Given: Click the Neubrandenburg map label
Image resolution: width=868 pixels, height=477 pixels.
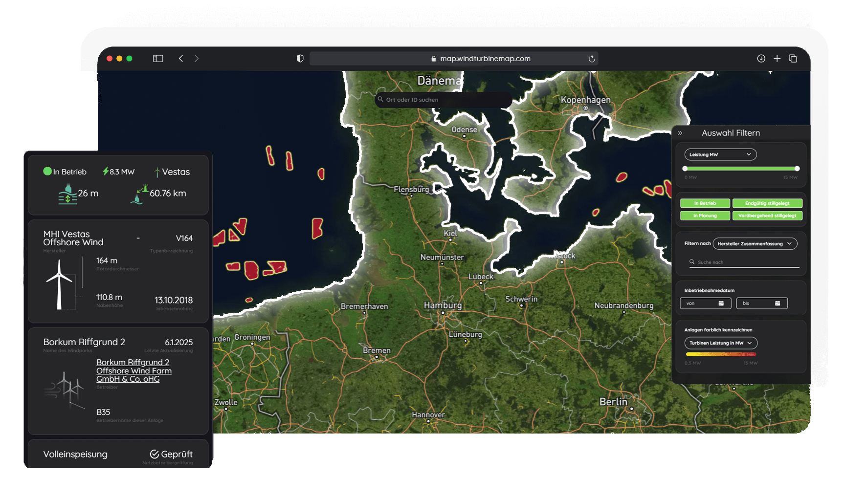Looking at the screenshot, I should click(623, 305).
